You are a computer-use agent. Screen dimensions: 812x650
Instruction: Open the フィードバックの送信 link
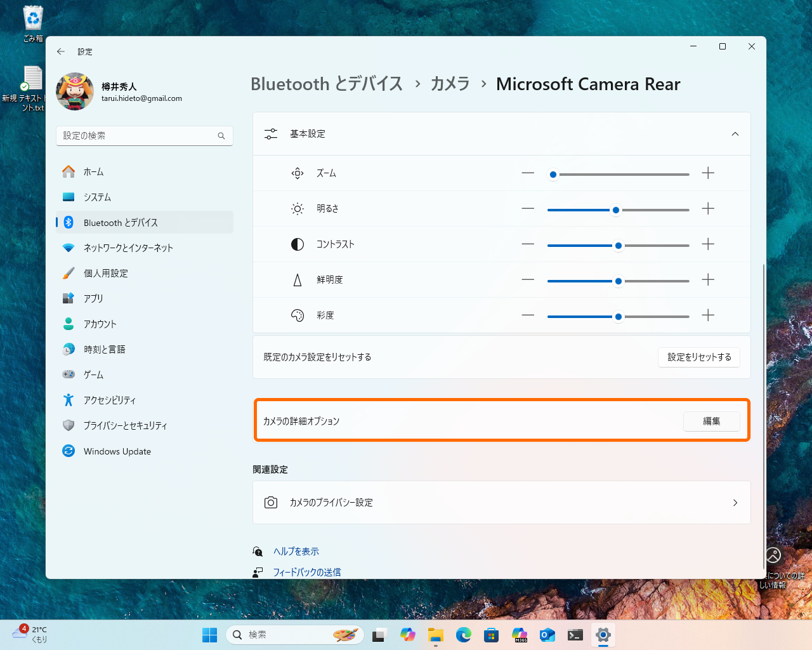click(307, 573)
